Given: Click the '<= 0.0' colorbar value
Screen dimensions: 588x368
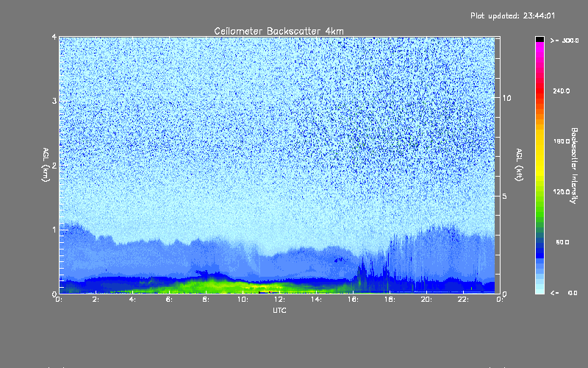Looking at the screenshot, I should pyautogui.click(x=564, y=293).
